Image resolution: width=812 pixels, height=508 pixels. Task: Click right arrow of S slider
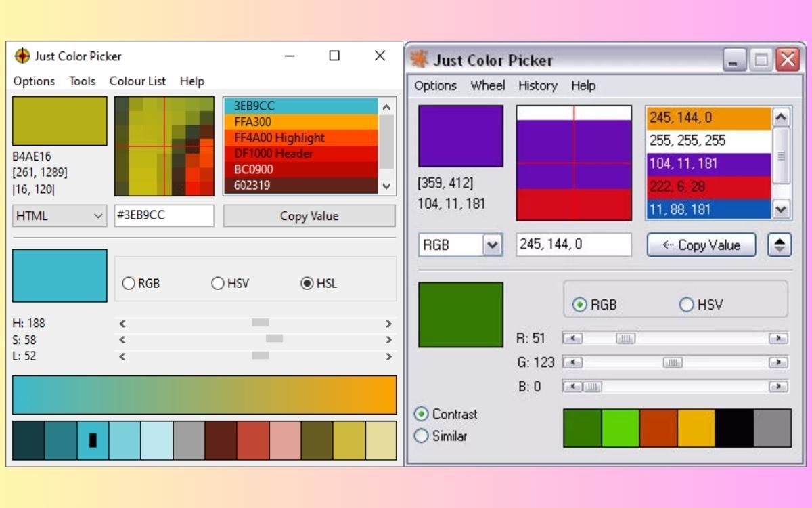click(388, 340)
